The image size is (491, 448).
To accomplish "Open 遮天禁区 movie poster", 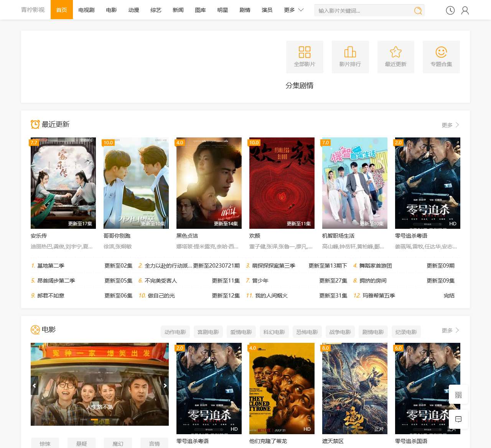I will coord(355,388).
